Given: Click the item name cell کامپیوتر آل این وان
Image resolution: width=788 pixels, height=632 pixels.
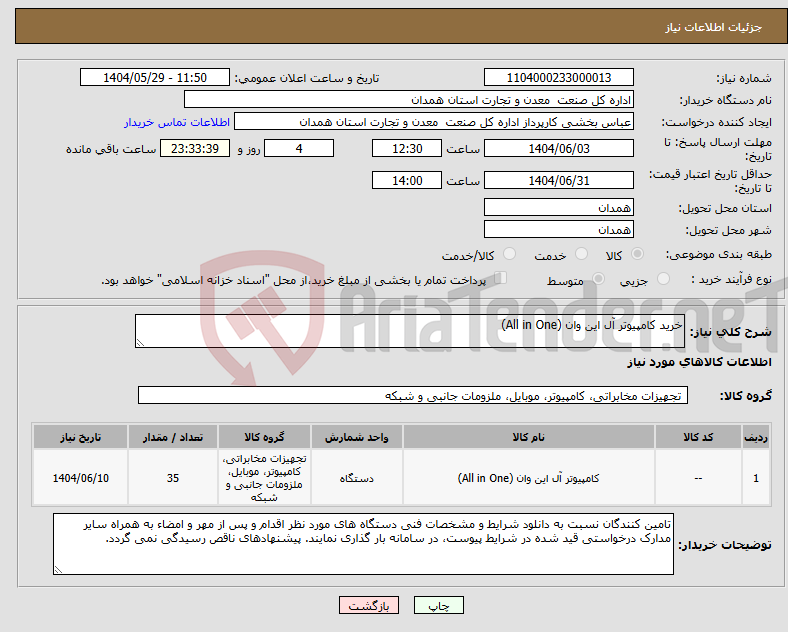Looking at the screenshot, I should (x=529, y=478).
